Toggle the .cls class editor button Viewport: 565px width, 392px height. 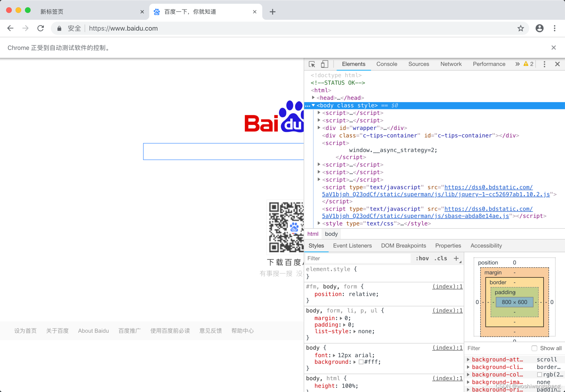pos(441,258)
